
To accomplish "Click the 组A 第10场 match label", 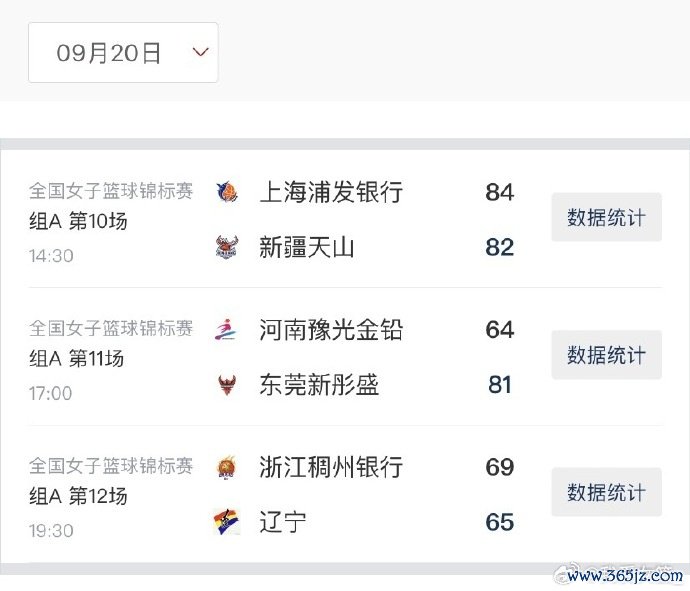I will [78, 221].
